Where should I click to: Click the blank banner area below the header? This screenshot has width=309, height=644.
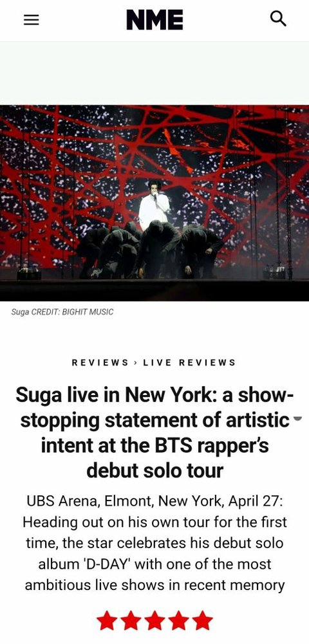154,73
